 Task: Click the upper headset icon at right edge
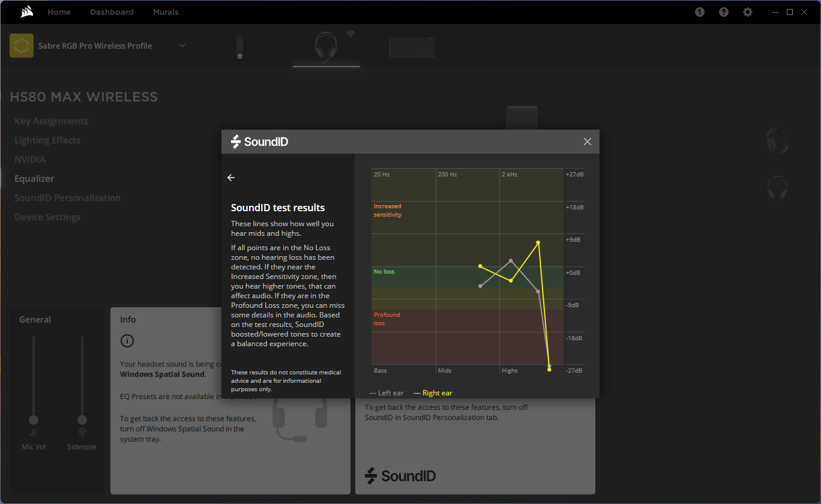[x=777, y=141]
